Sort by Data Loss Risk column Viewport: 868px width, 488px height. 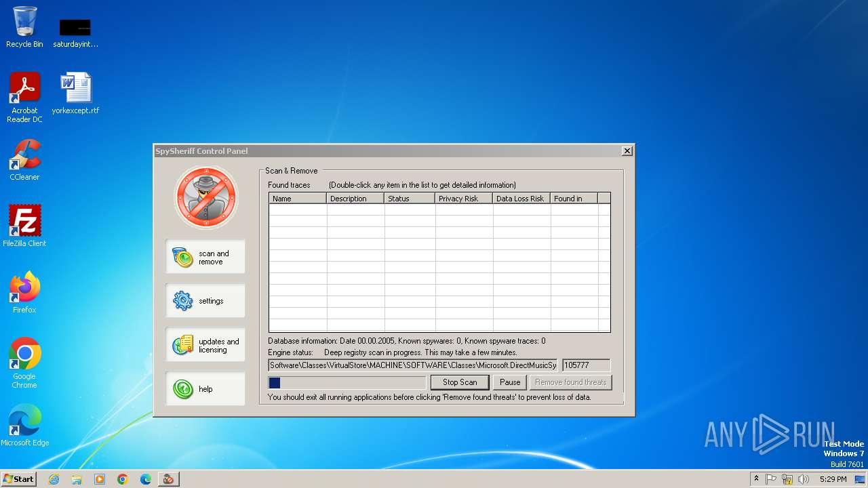(x=521, y=199)
